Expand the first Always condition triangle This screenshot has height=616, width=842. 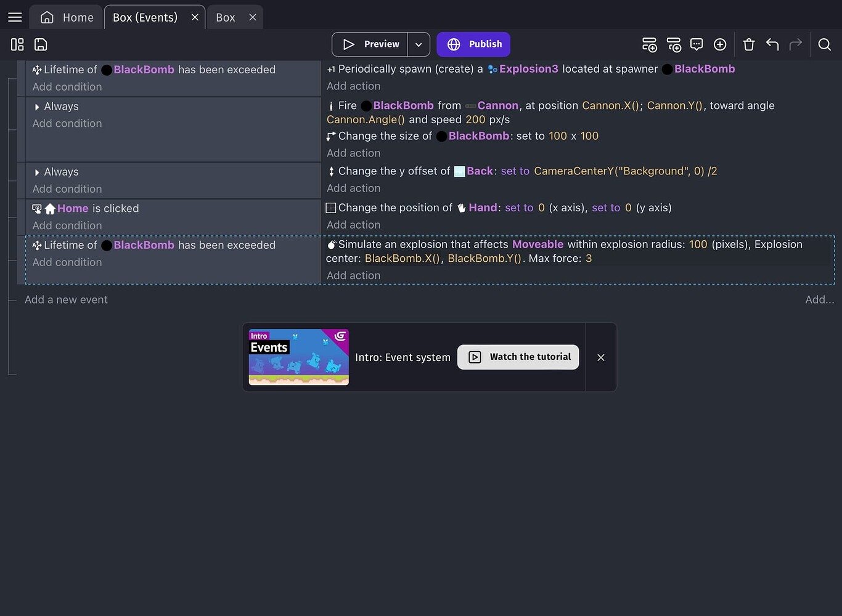[x=38, y=106]
